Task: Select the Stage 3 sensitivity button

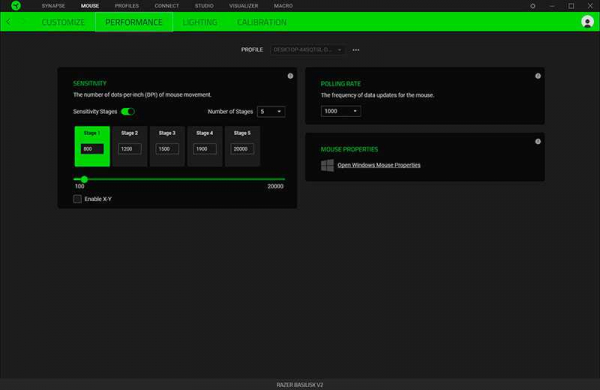Action: [167, 146]
